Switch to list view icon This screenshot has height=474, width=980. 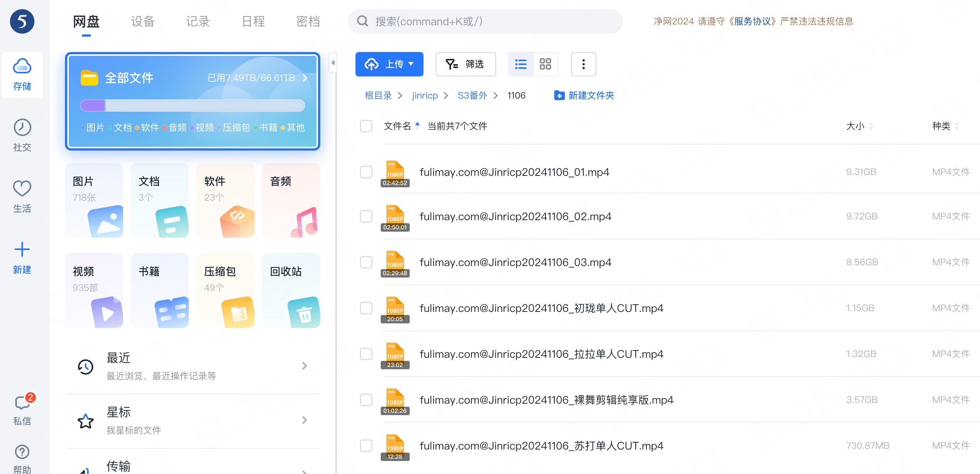[521, 64]
